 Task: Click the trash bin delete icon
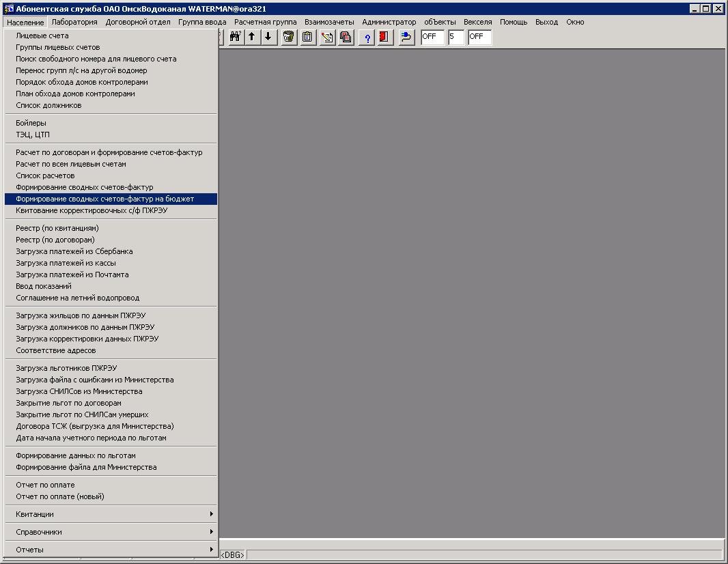click(x=289, y=37)
